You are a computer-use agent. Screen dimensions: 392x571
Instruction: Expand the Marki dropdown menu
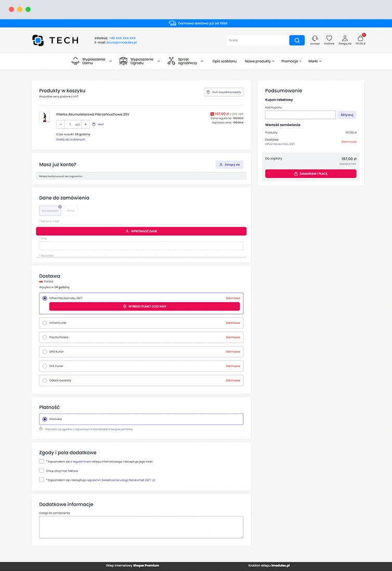click(315, 61)
